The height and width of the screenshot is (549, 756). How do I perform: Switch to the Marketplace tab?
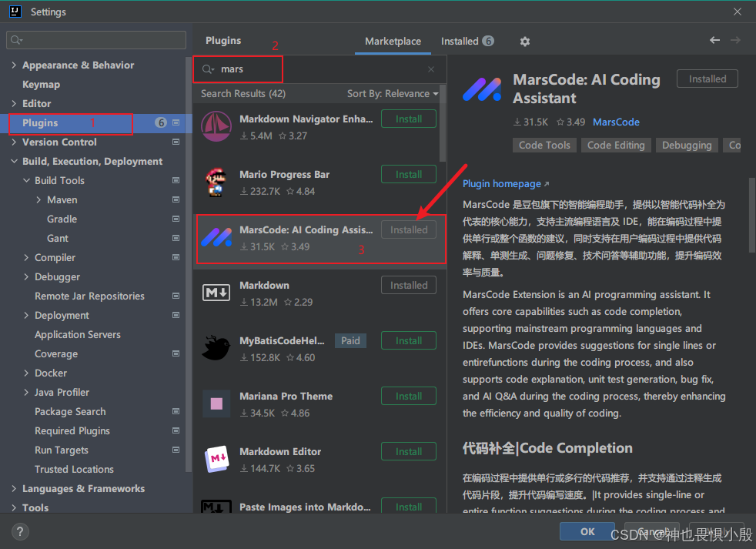pos(393,42)
